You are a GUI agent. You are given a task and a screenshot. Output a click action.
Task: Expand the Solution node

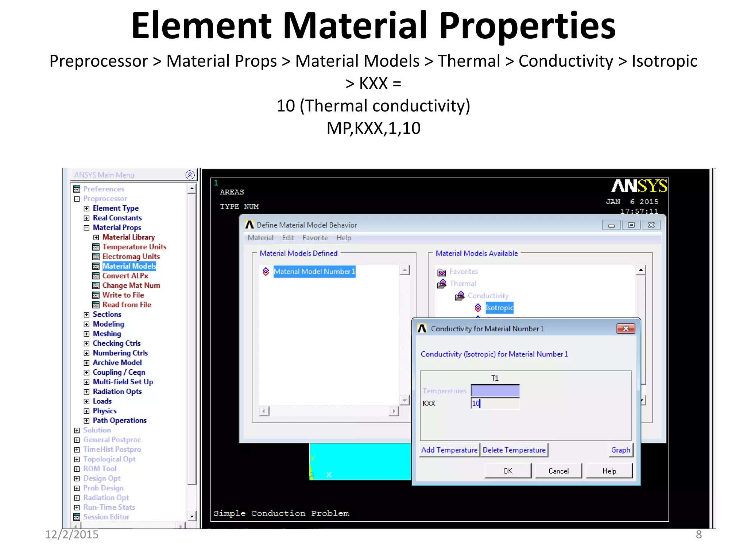77,430
